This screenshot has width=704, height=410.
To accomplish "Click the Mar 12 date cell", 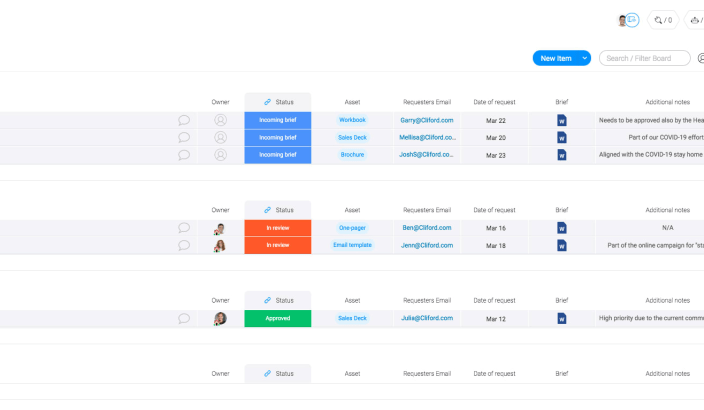I will pyautogui.click(x=495, y=319).
